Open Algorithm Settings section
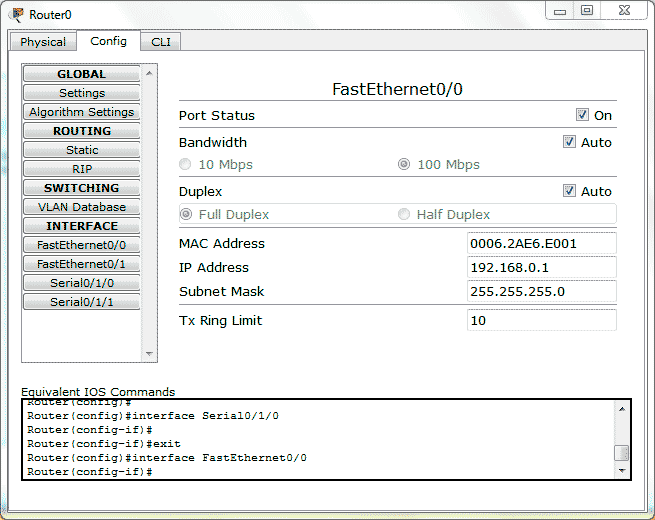Screen dimensions: 655x520 82,112
